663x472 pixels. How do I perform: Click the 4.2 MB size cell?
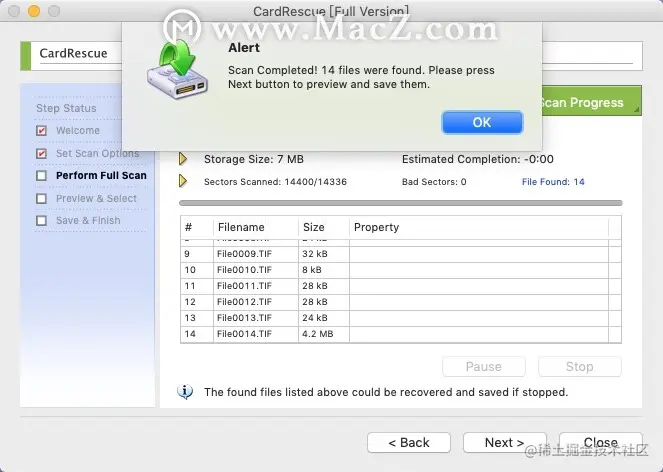324,334
